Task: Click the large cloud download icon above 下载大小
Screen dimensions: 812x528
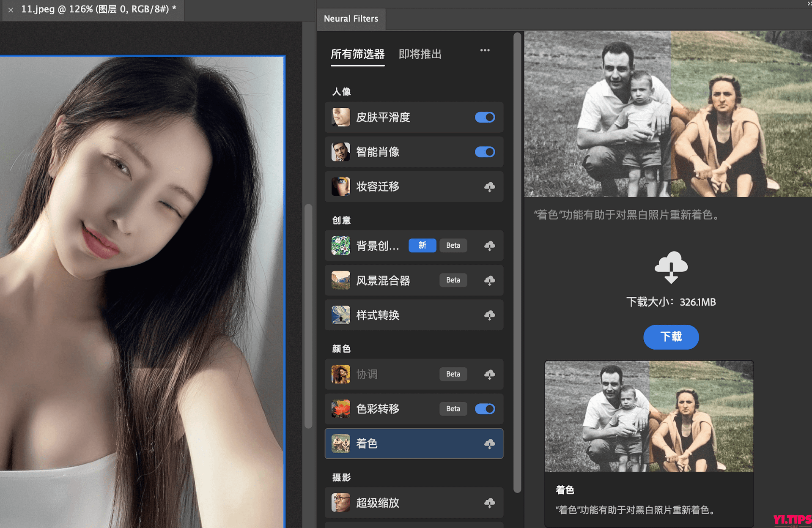Action: (671, 267)
